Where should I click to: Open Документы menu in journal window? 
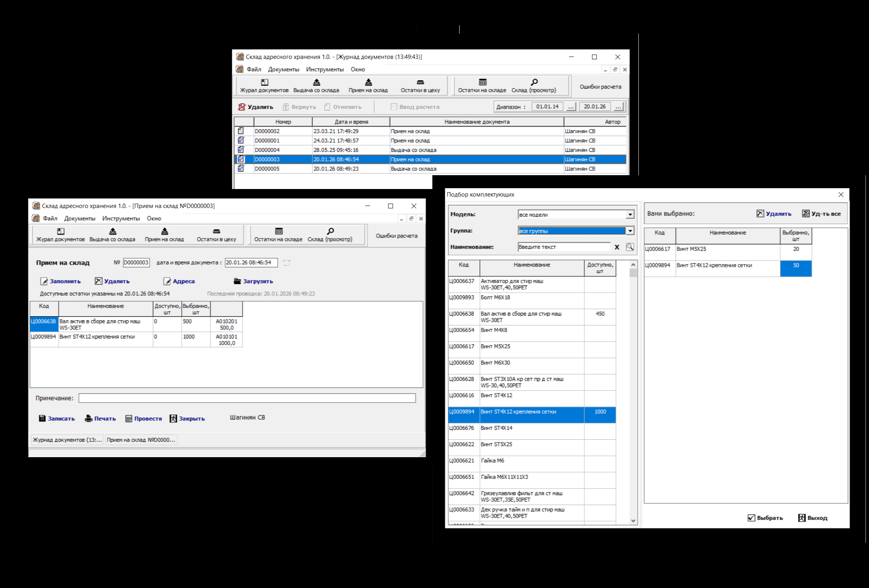pyautogui.click(x=284, y=69)
